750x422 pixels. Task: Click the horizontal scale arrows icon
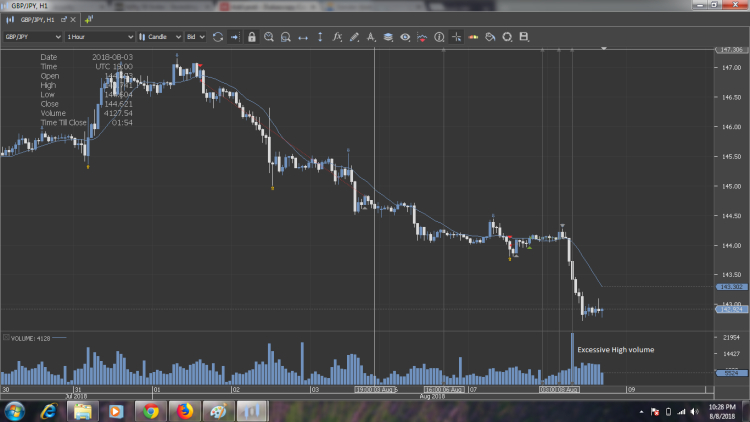tap(303, 37)
